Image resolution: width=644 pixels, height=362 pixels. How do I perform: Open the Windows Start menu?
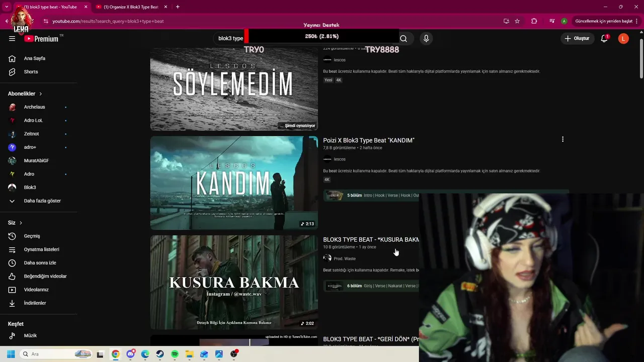click(11, 354)
